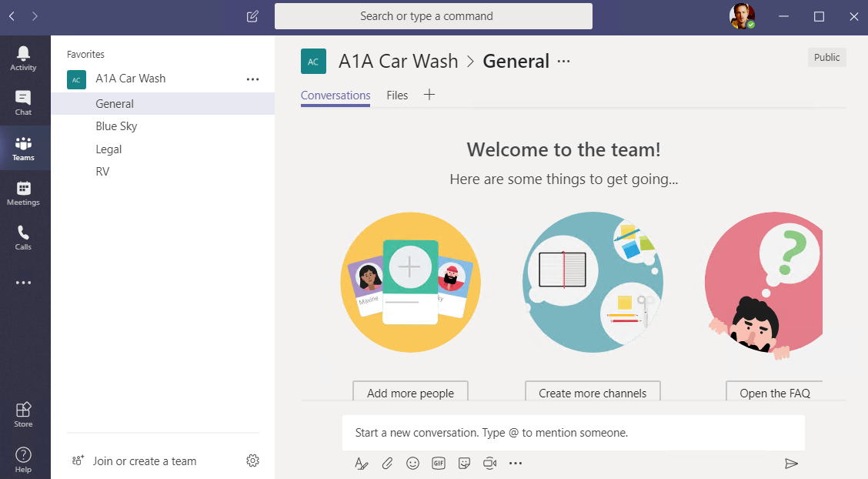This screenshot has height=479, width=868.
Task: Maximize the Teams window
Action: (819, 17)
